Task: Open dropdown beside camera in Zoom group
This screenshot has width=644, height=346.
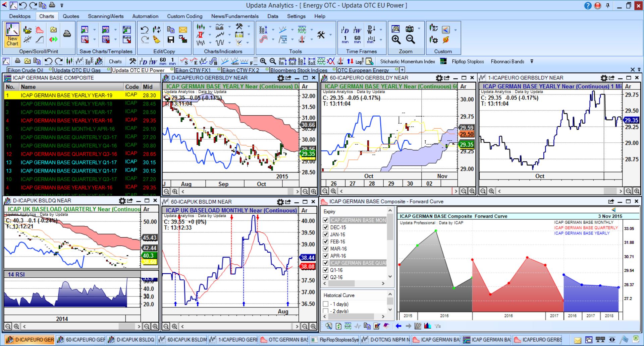Action: pos(419,29)
